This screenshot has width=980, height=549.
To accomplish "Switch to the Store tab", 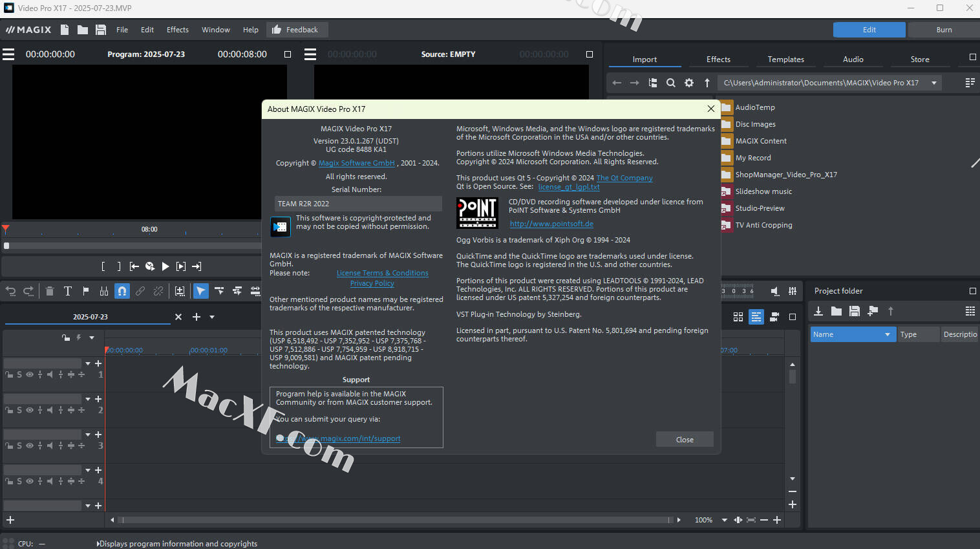I will point(920,59).
